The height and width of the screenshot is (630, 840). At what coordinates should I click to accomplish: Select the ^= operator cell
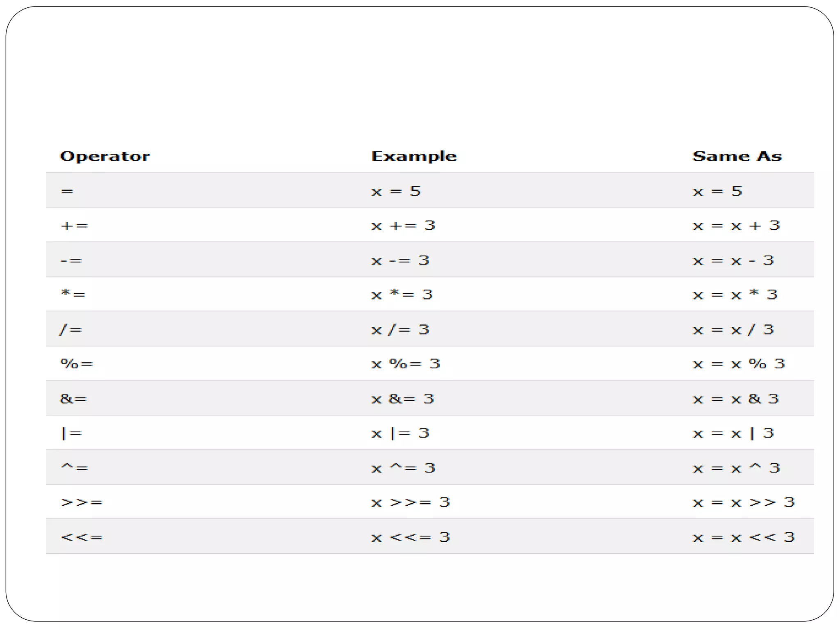[74, 468]
